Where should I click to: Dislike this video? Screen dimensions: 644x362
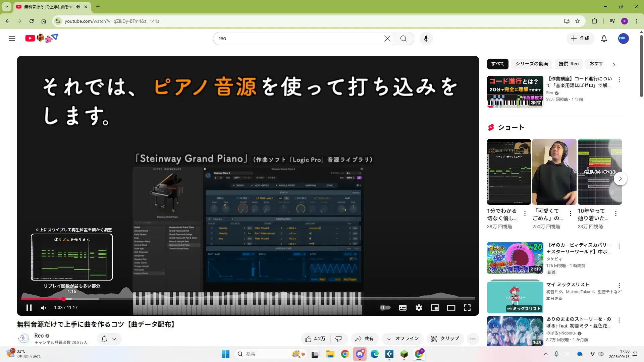coord(338,339)
